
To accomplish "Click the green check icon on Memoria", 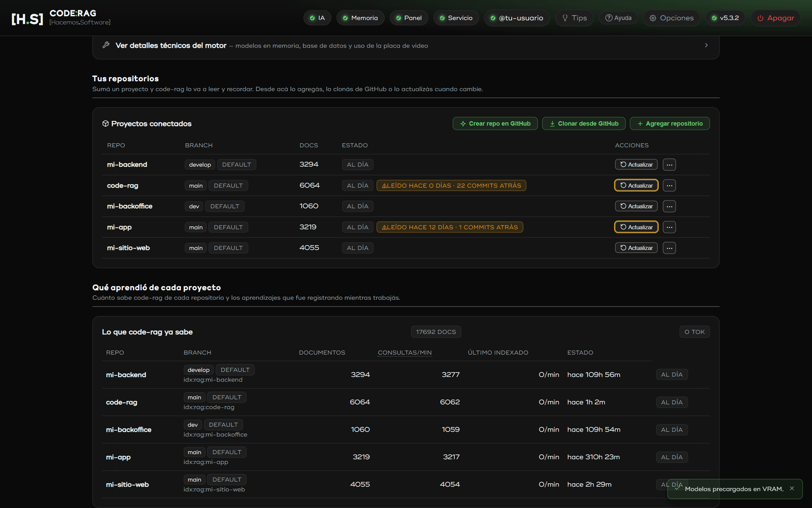I will click(x=345, y=18).
